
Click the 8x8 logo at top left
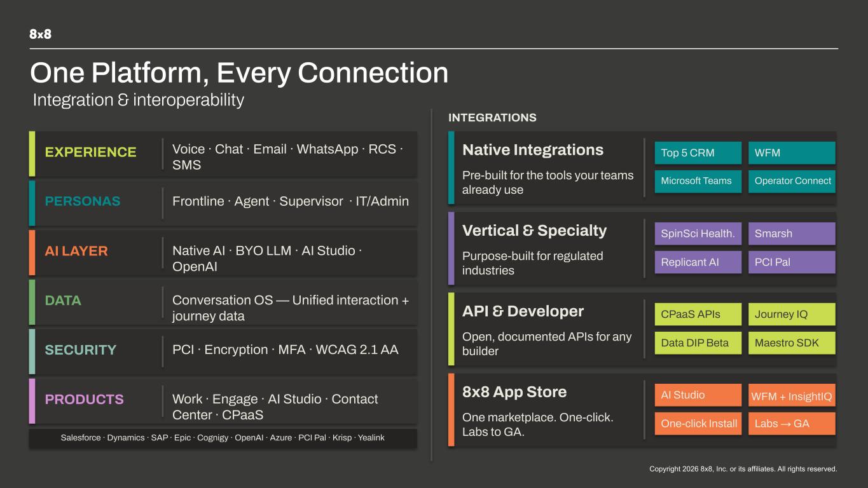(40, 34)
